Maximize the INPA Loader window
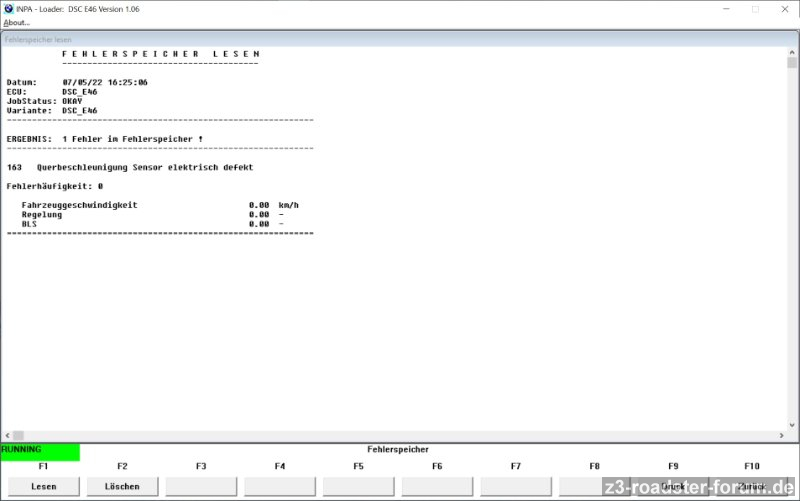Viewport: 800px width, 501px height. 755,9
